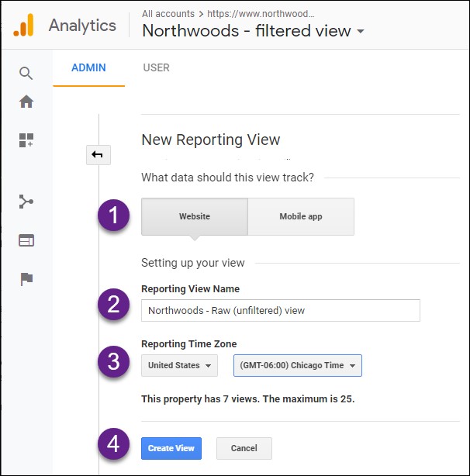This screenshot has height=476, width=470.
Task: Click the New Reporting View heading
Action: click(211, 140)
